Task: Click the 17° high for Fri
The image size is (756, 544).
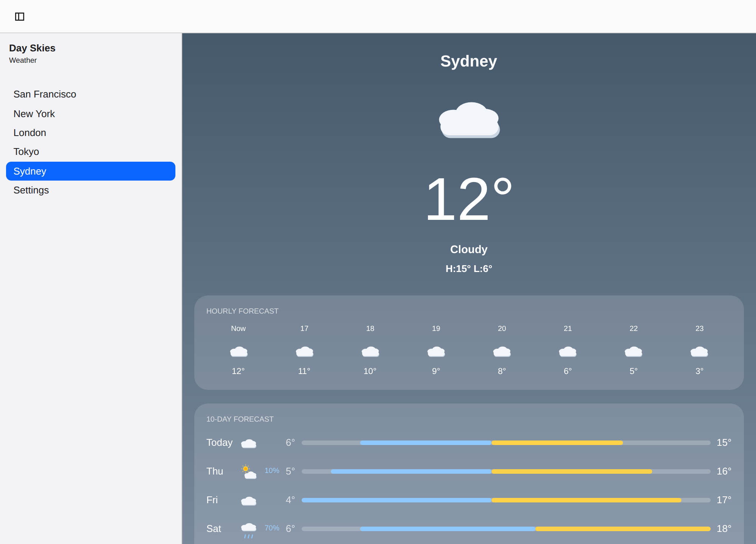Action: click(x=724, y=500)
